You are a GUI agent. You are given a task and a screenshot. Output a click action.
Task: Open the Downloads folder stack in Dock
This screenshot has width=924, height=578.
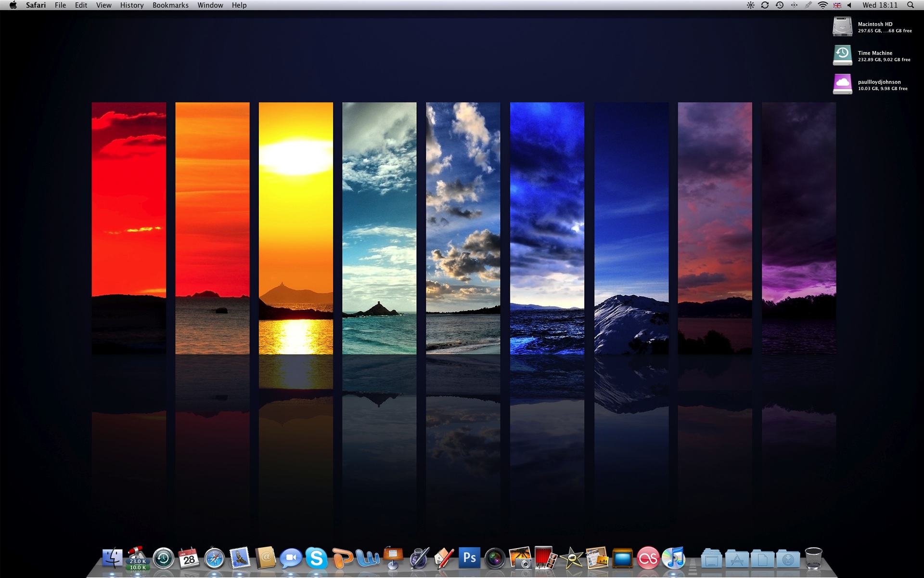click(x=788, y=559)
